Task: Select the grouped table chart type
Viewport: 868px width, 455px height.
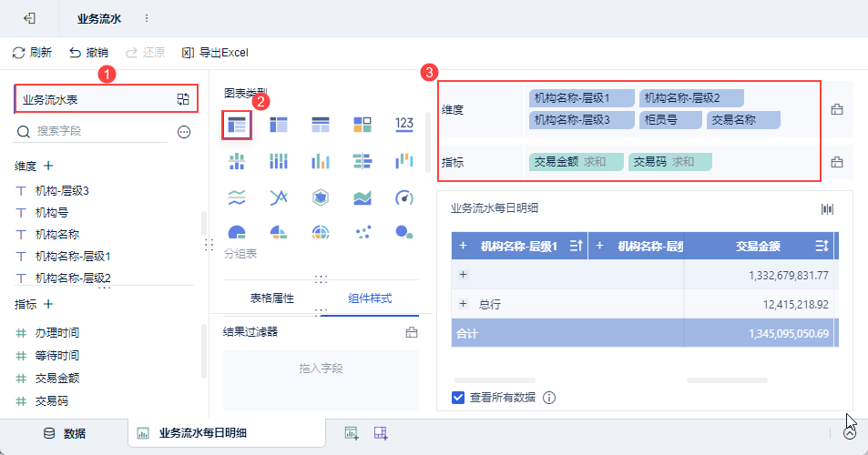Action: click(237, 125)
